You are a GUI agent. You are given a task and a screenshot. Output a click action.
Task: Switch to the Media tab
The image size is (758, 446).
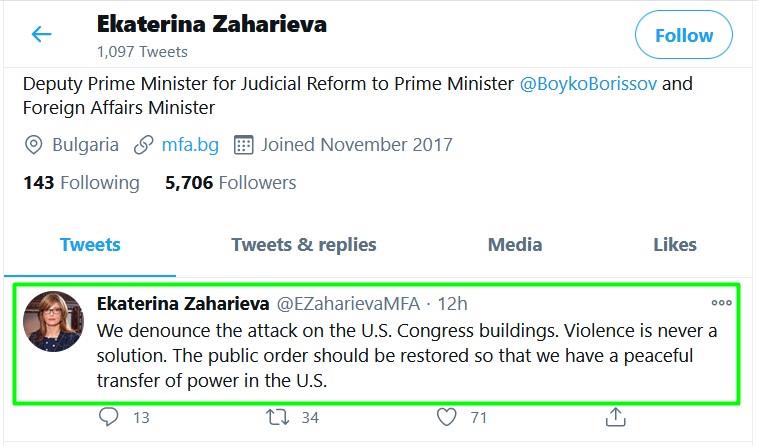point(515,245)
